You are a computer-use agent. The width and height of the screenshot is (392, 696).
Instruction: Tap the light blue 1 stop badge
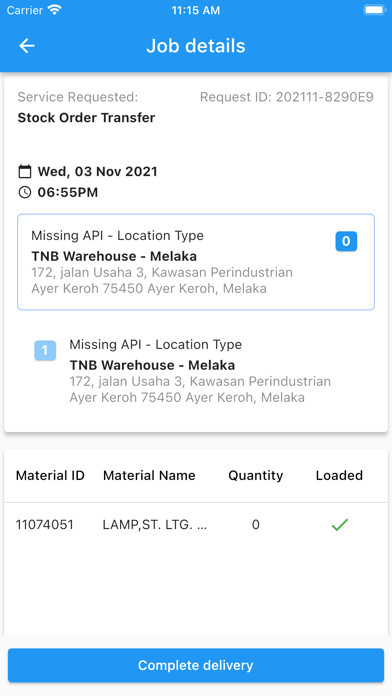click(45, 351)
